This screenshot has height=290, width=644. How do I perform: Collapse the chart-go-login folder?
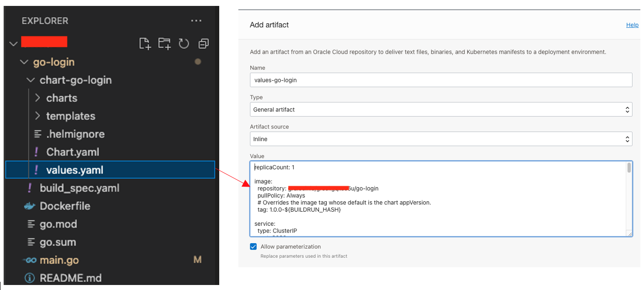tap(31, 80)
